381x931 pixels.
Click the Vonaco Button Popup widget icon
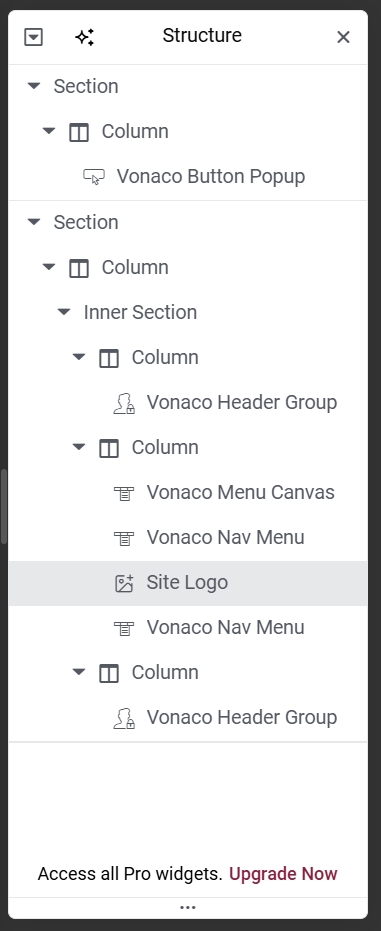[x=94, y=177]
